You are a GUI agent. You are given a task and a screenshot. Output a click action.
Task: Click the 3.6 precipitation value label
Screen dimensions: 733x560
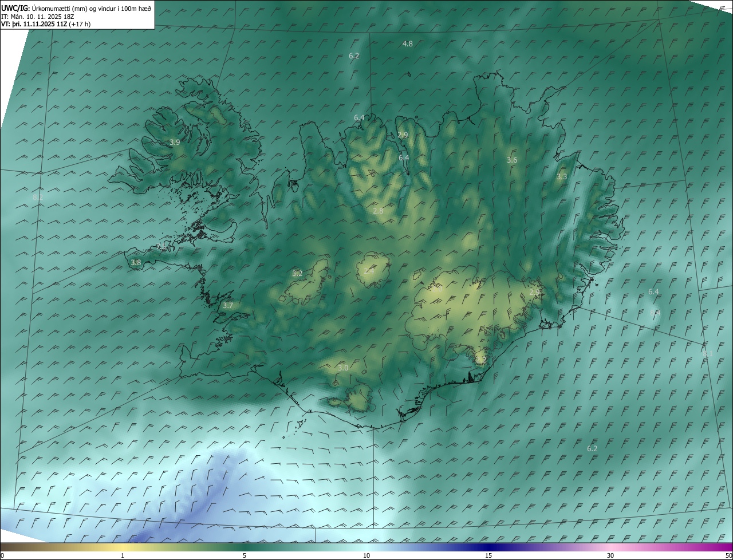[x=512, y=160]
